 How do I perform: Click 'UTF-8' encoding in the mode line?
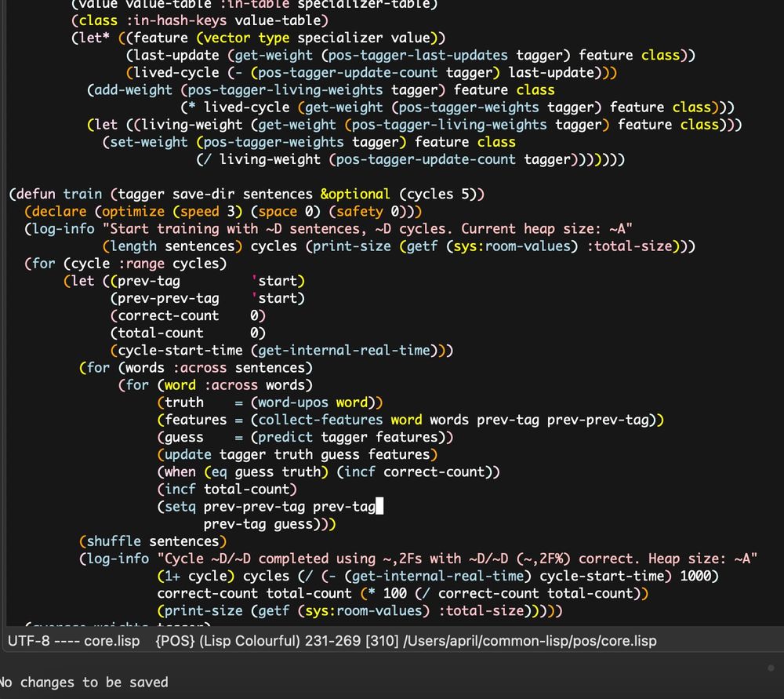(29, 641)
